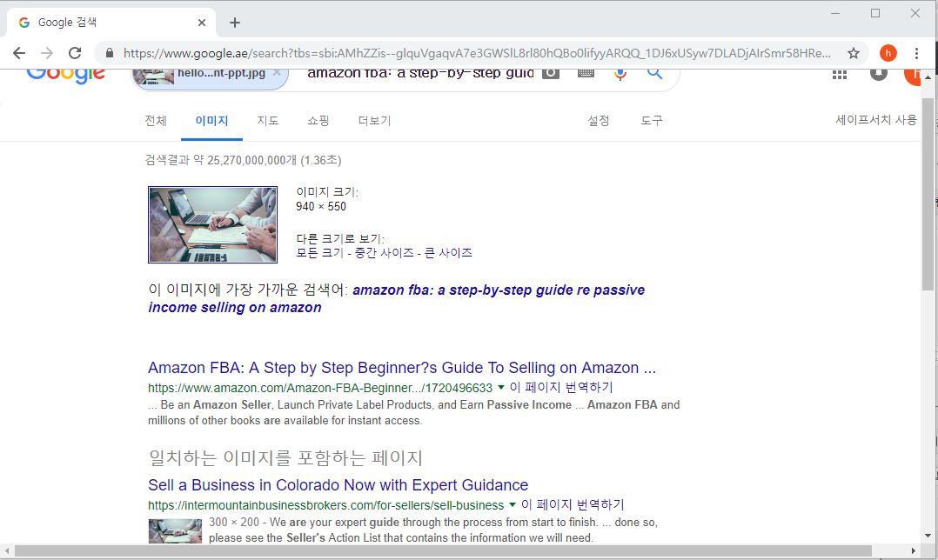Screen dimensions: 938x560
Task: Click the vertical scrollbar thumb
Action: click(928, 194)
